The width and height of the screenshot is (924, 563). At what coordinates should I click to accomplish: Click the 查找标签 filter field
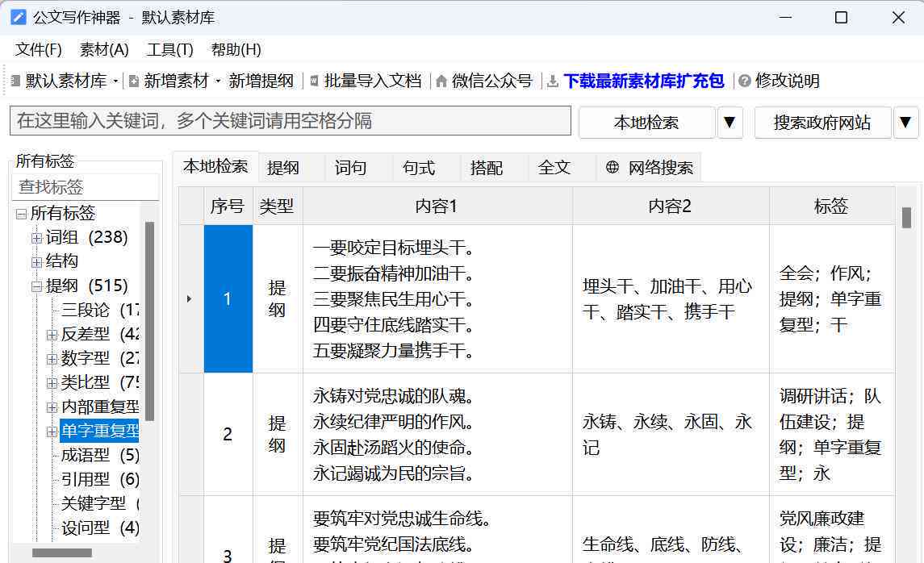(86, 187)
